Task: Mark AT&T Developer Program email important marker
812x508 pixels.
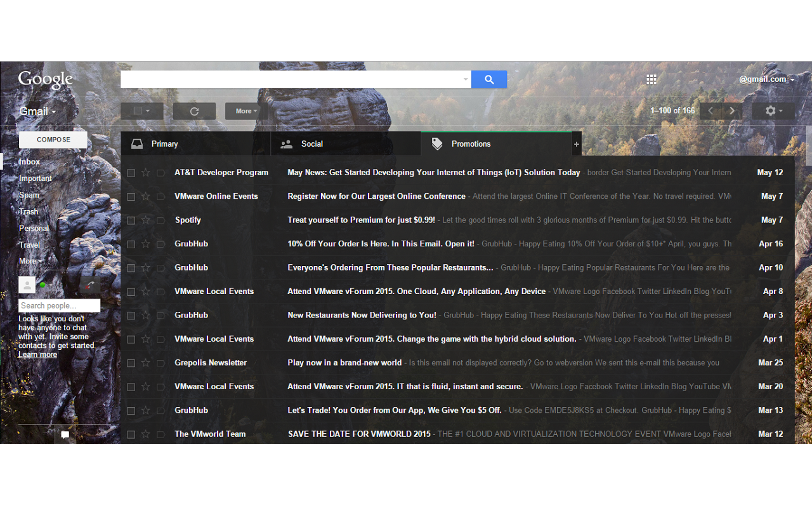Action: tap(160, 173)
